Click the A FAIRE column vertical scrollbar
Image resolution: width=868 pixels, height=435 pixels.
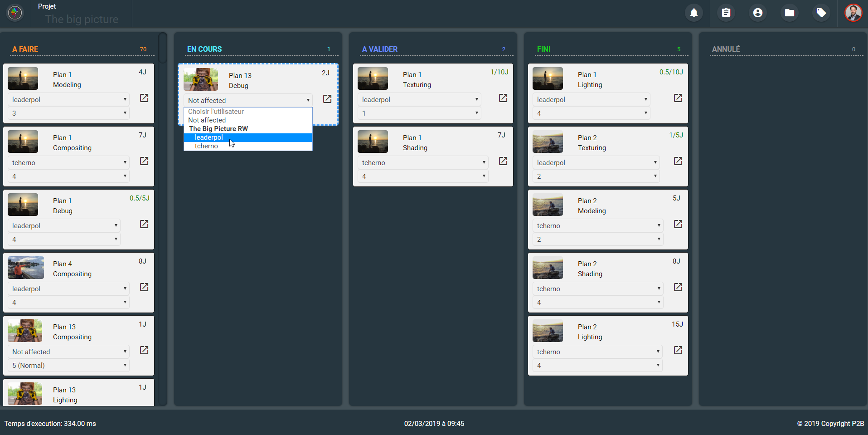[x=163, y=48]
